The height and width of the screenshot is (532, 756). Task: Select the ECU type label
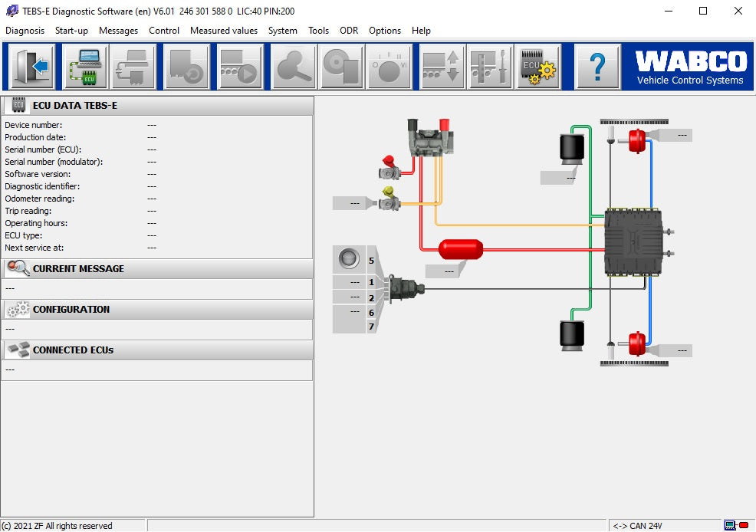23,235
